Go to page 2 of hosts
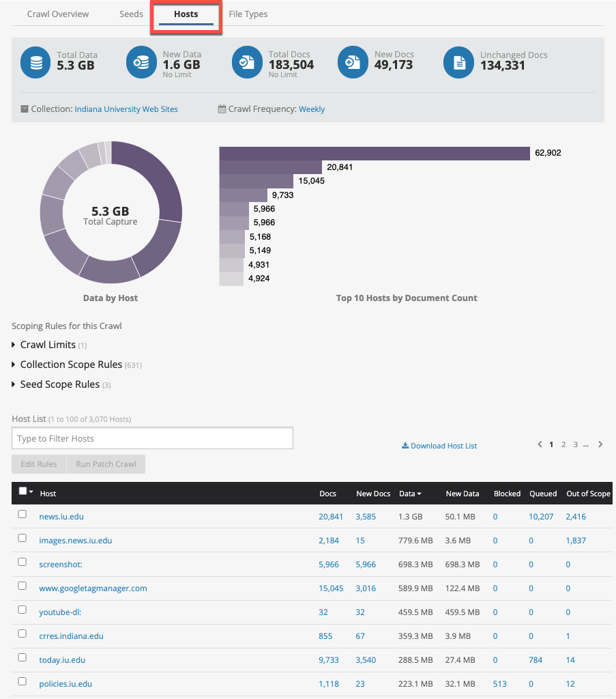Screen dimensions: 616x699 (563, 444)
